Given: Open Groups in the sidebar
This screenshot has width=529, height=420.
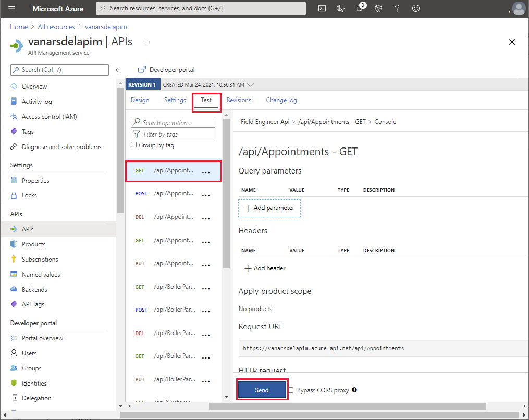Looking at the screenshot, I should [x=31, y=368].
